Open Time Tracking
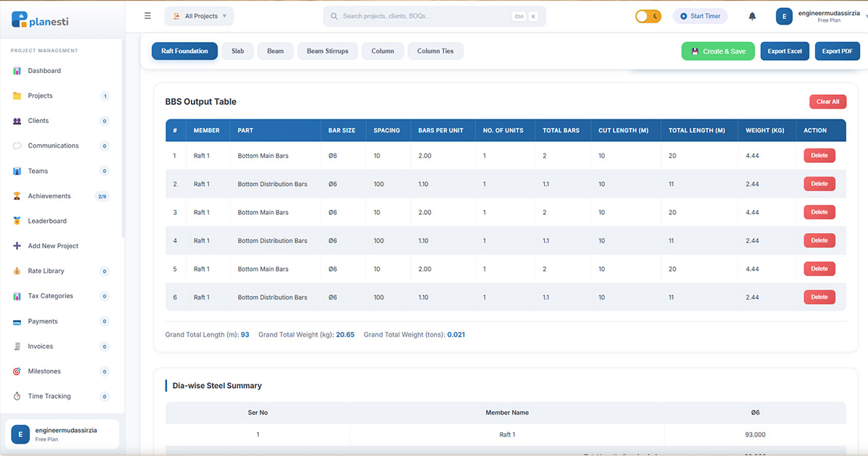 48,396
